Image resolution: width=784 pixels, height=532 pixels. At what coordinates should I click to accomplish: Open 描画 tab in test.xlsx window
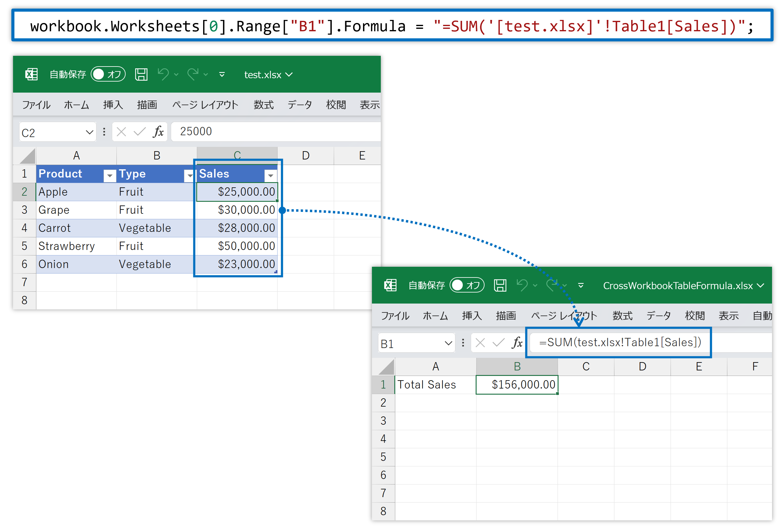[147, 105]
